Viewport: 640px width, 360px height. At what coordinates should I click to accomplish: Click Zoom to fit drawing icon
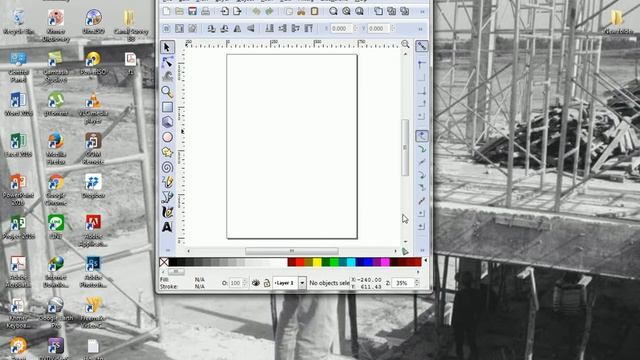coord(346,11)
